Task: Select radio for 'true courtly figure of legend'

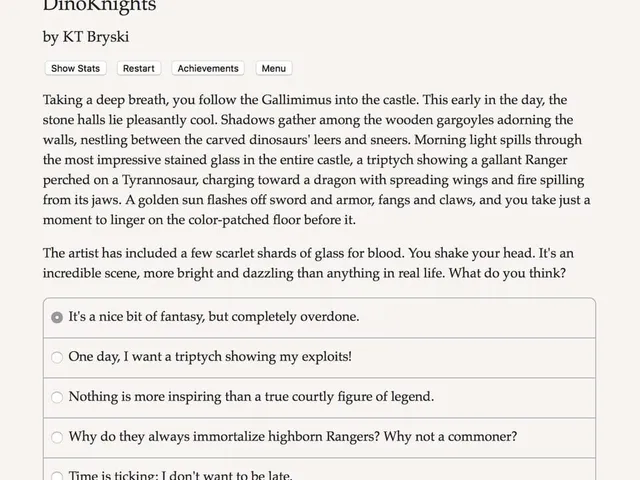Action: point(57,397)
